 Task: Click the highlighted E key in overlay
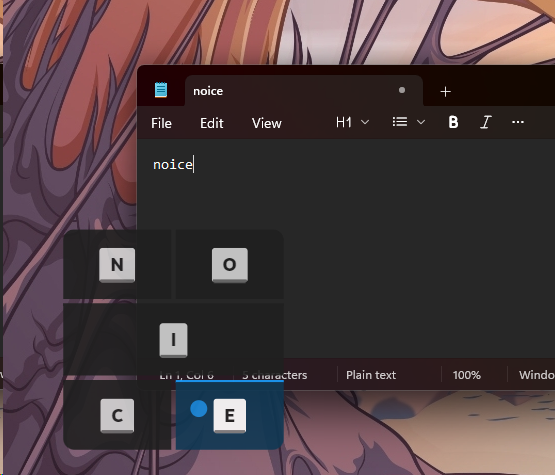click(x=230, y=416)
